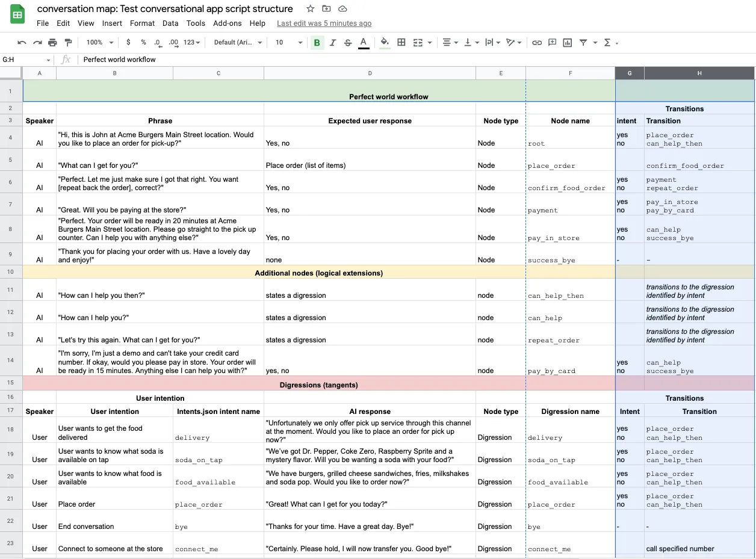
Task: Select the column D header
Action: (370, 73)
